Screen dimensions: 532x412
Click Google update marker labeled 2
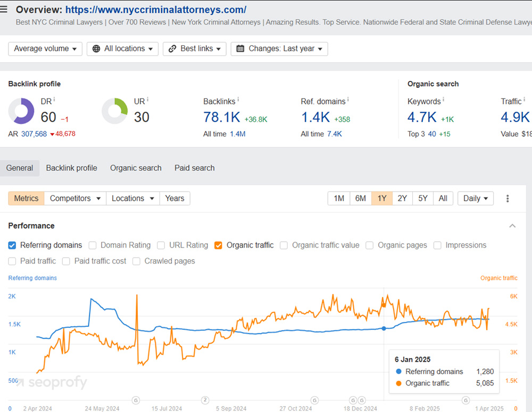pos(205,400)
